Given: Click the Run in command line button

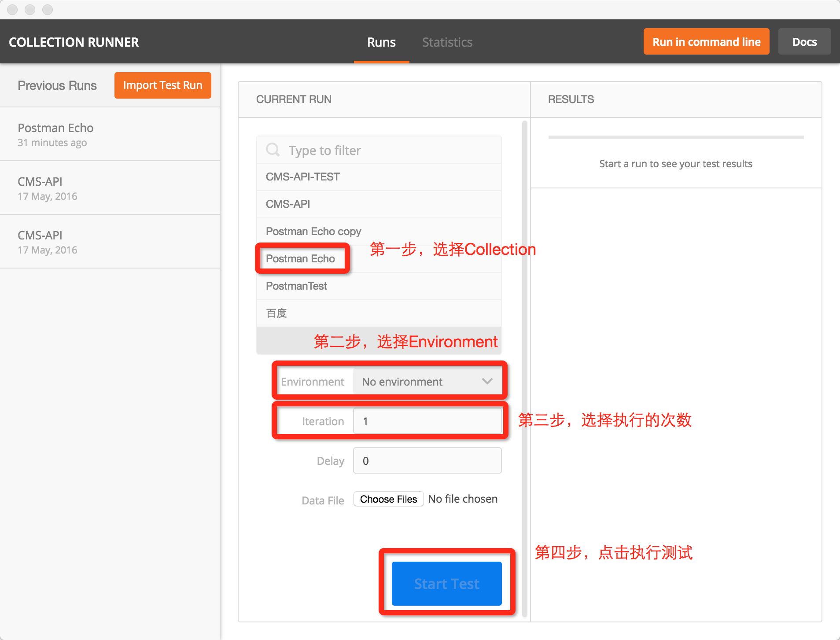Looking at the screenshot, I should coord(706,42).
